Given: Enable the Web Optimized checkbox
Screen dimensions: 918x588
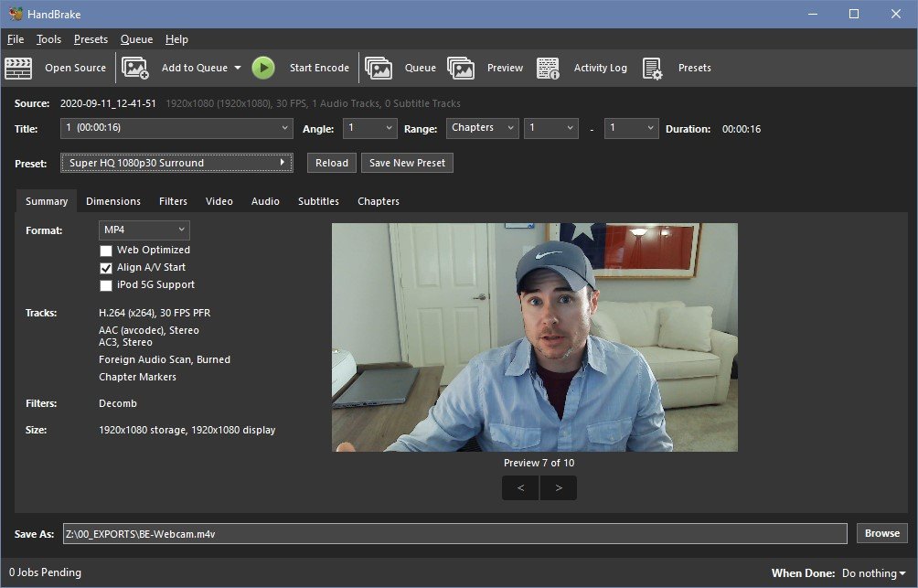Looking at the screenshot, I should [x=106, y=251].
